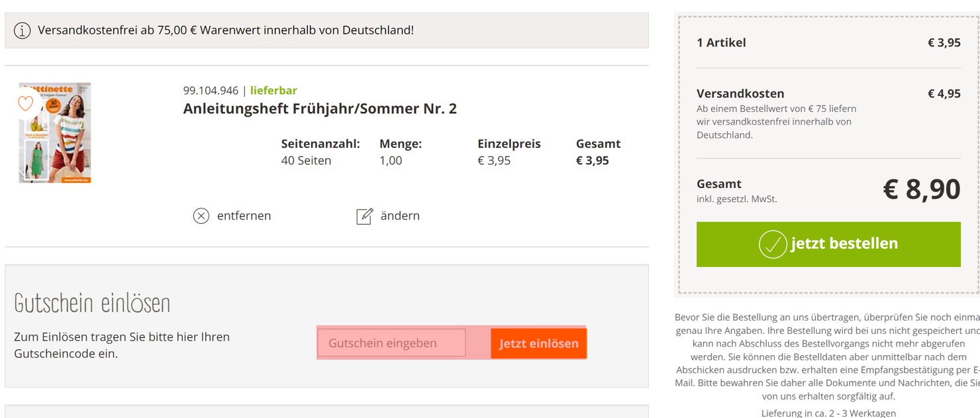Click the green lieferbar availability label
This screenshot has height=418, width=980.
pyautogui.click(x=273, y=91)
